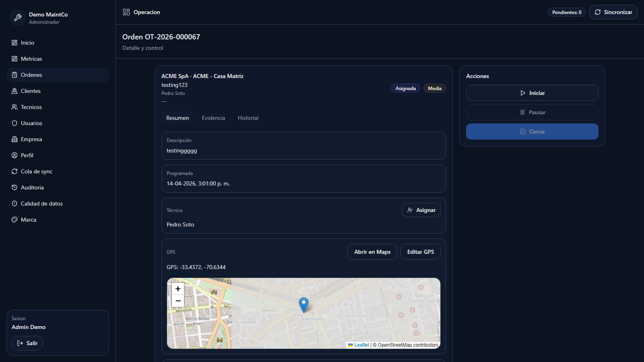Open the Tecnicos page
The height and width of the screenshot is (362, 644).
point(31,107)
